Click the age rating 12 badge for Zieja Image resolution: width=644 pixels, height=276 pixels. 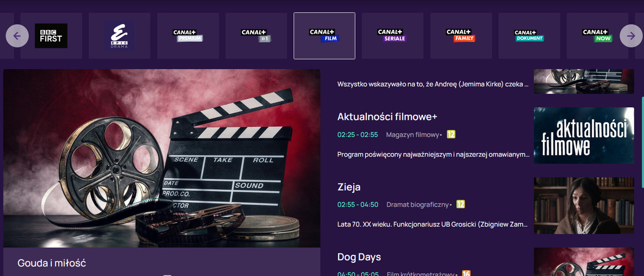click(x=460, y=204)
